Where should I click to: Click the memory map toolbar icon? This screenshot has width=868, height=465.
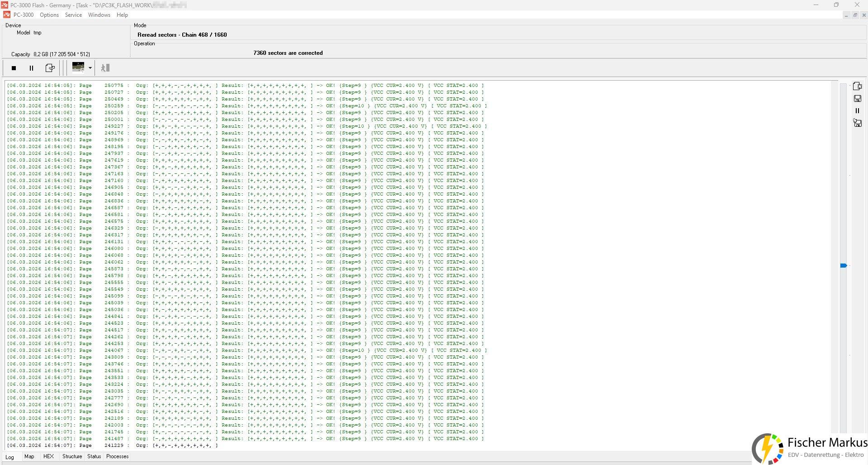[78, 67]
